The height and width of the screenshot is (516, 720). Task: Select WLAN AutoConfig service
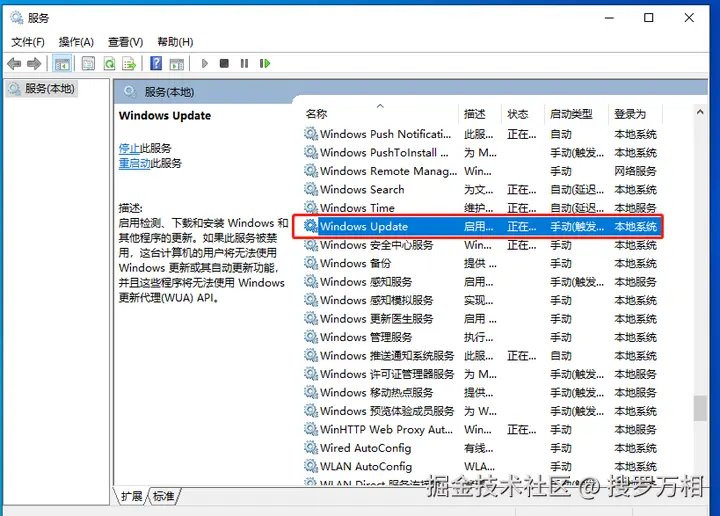coord(482,466)
